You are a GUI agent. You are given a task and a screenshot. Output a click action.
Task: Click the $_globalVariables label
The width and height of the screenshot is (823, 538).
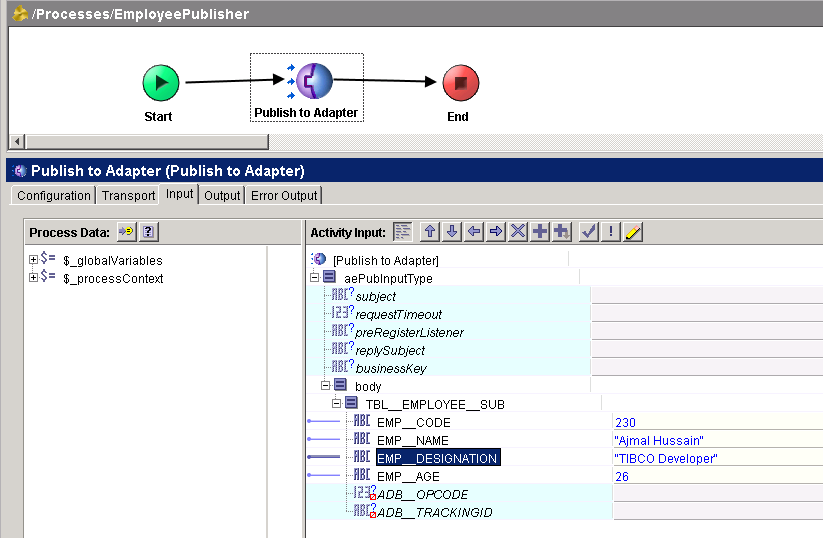click(x=113, y=260)
